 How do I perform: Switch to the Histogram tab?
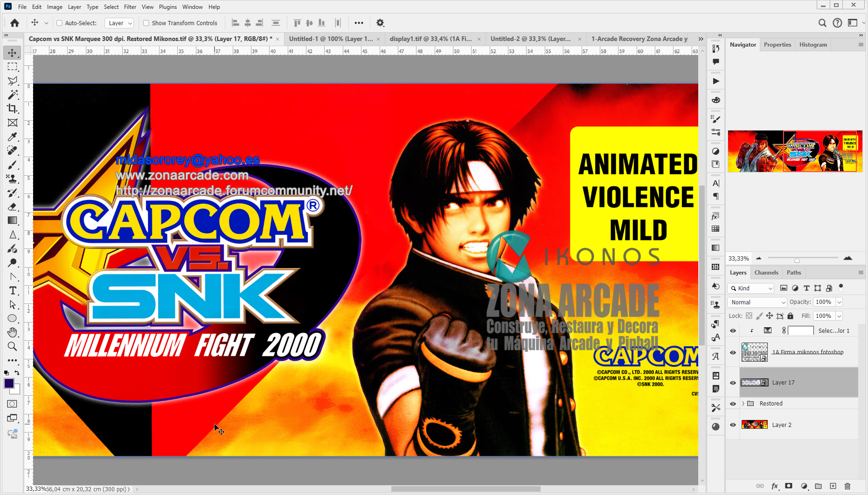pyautogui.click(x=813, y=45)
